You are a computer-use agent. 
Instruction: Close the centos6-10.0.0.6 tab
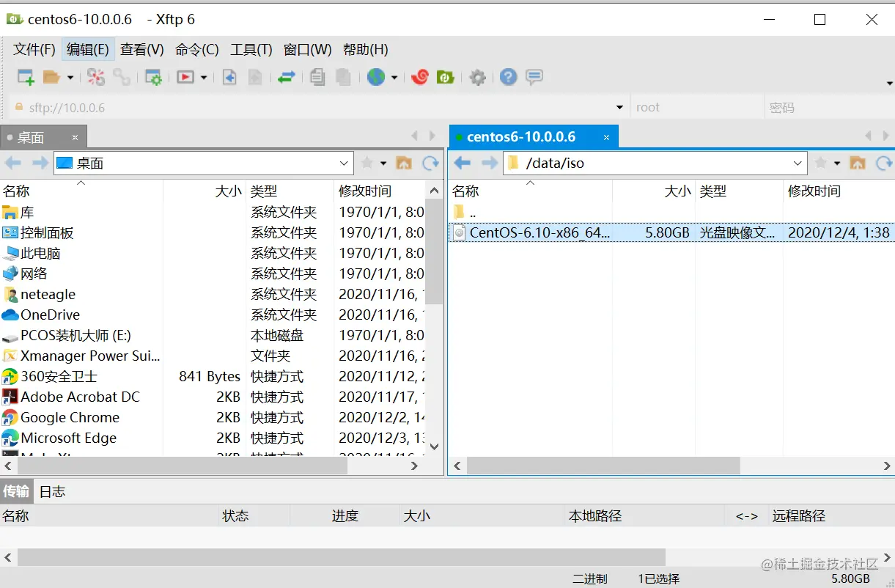click(x=606, y=137)
